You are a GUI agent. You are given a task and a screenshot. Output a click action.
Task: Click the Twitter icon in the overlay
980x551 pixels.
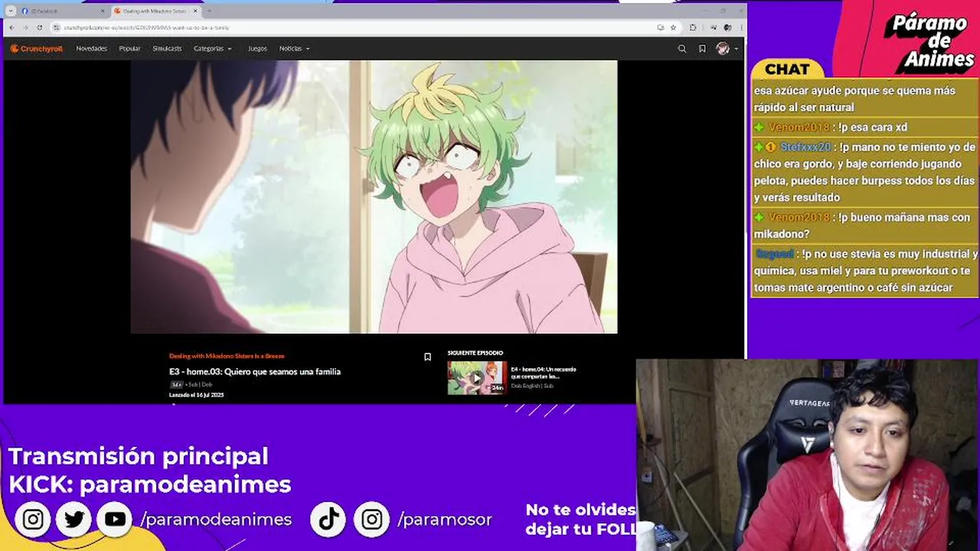[74, 520]
